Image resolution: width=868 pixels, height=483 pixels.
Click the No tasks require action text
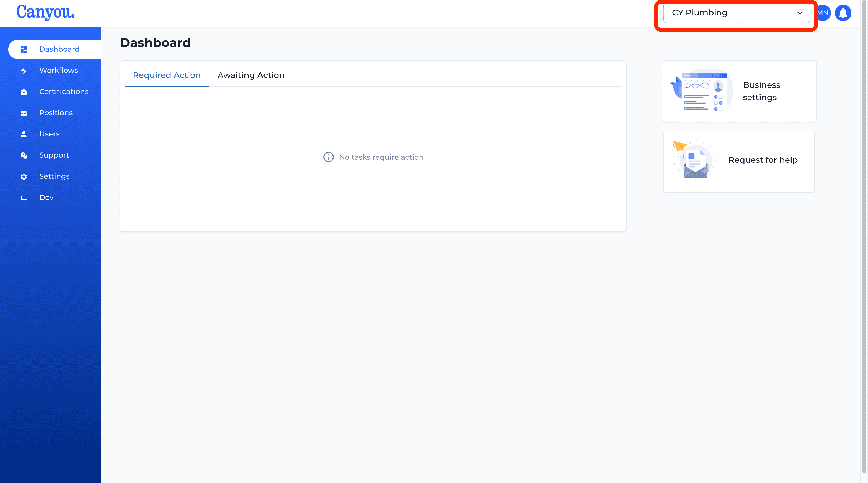click(x=381, y=157)
